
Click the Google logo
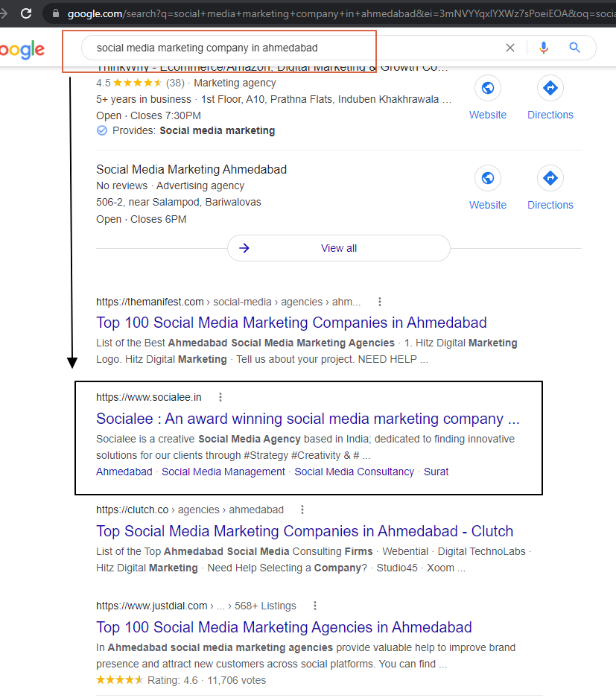22,50
